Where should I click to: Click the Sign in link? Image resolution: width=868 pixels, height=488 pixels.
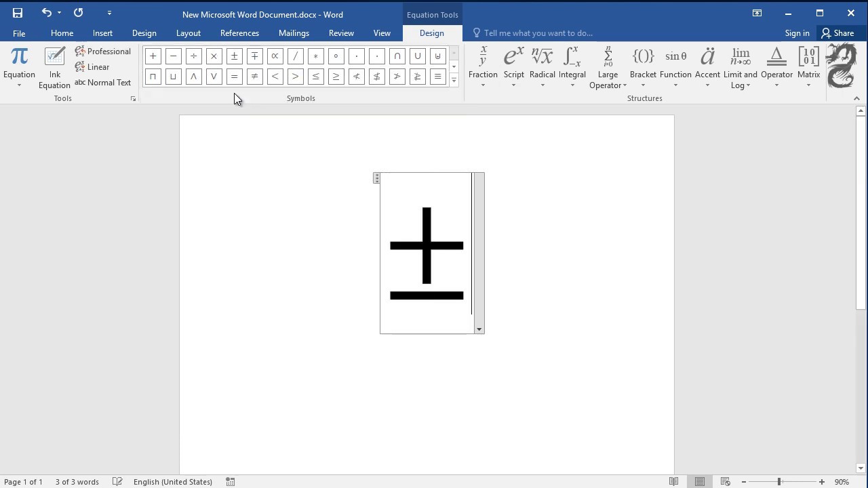coord(797,33)
